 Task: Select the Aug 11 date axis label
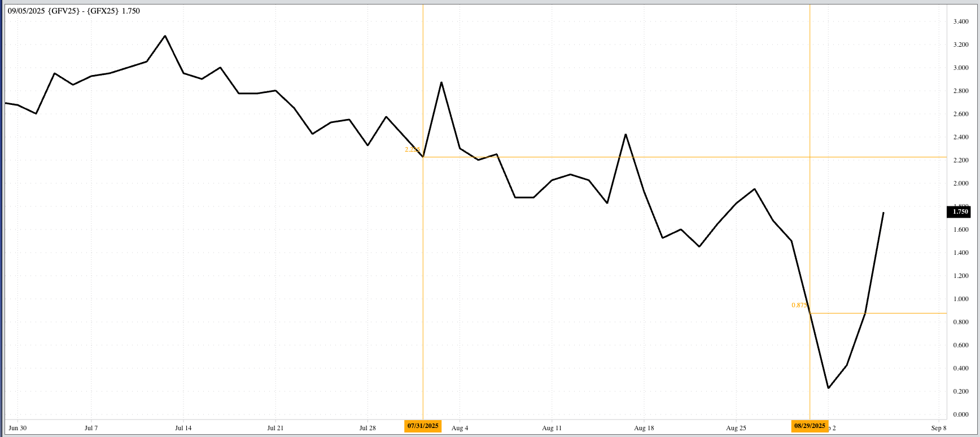point(552,428)
